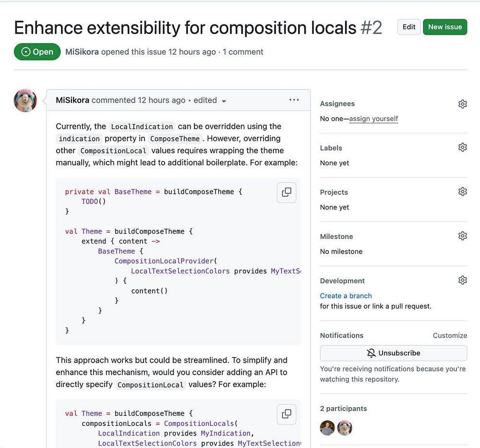480x448 pixels.
Task: Customize notification settings
Action: tap(450, 335)
